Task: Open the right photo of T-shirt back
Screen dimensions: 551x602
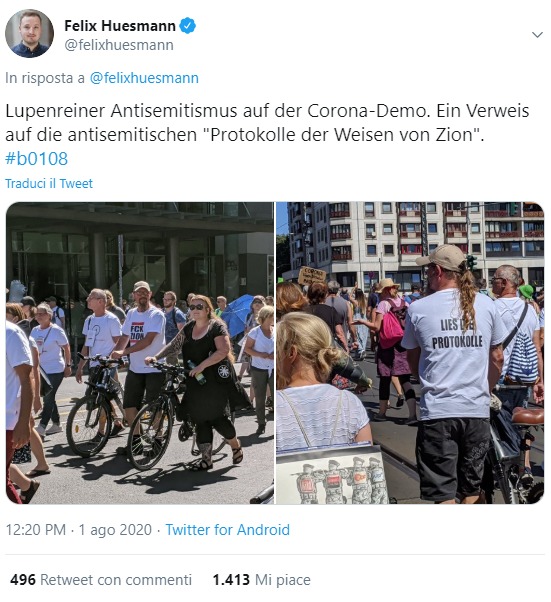Action: tap(410, 353)
